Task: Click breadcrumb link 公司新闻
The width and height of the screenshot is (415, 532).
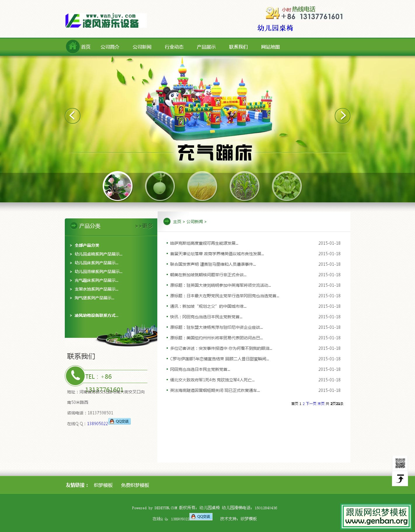Action: (195, 222)
